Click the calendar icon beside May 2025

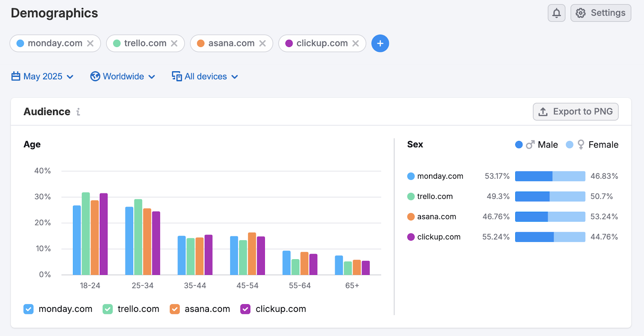(16, 76)
